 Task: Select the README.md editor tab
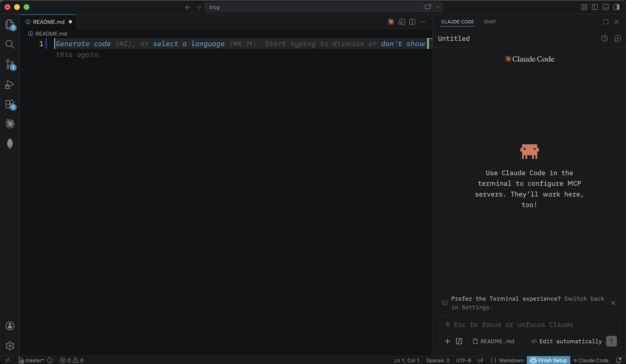pos(48,22)
